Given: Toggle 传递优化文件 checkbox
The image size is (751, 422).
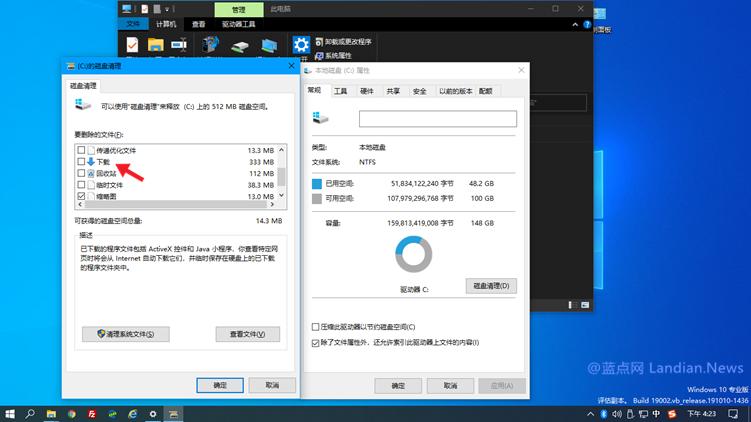Looking at the screenshot, I should [x=81, y=150].
